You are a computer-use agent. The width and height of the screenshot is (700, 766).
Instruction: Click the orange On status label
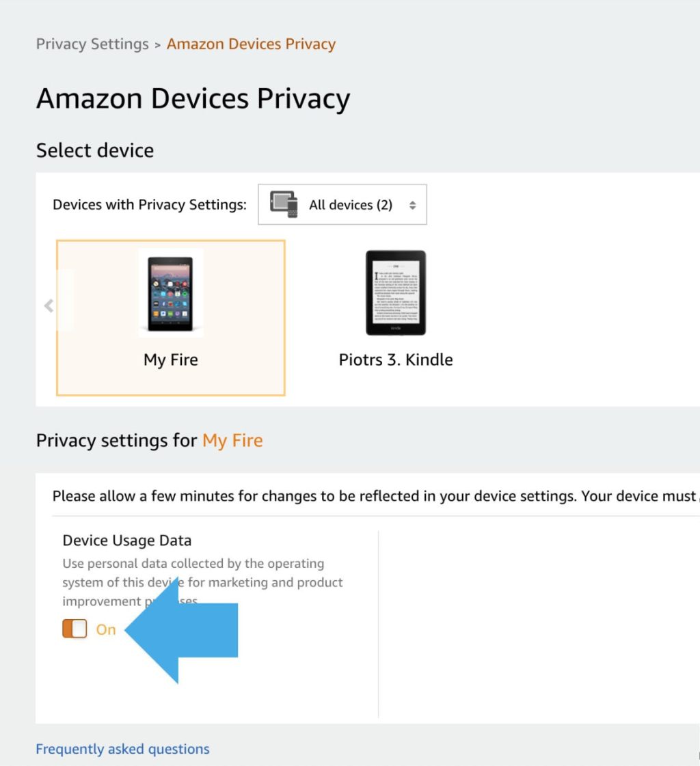coord(106,629)
